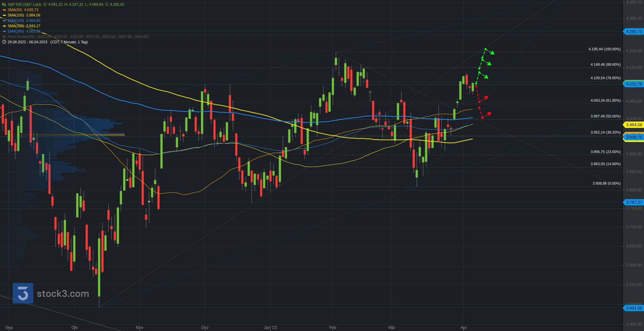The height and width of the screenshot is (331, 644).
Task: Click the Okt label on the time axis
Action: point(74,328)
